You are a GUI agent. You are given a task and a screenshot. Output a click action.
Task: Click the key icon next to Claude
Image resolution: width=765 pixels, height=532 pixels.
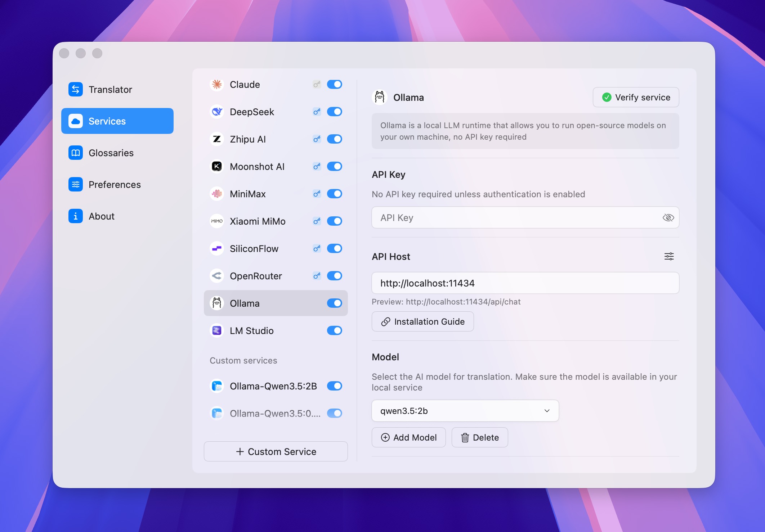317,85
